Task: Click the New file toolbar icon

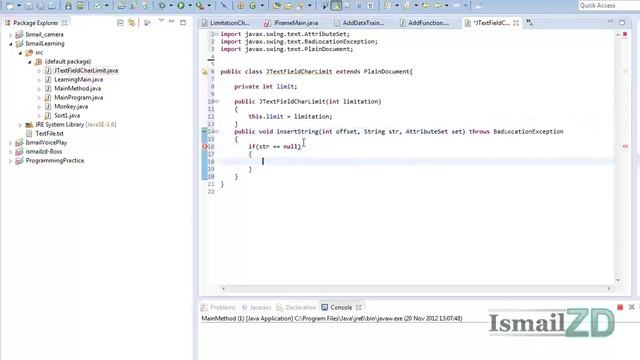Action: [x=10, y=6]
